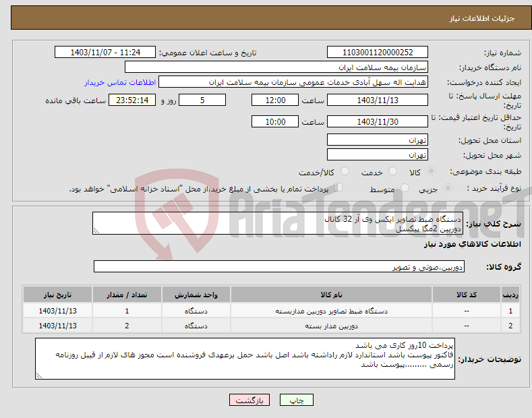Select the جزیی purchase type radio

pyautogui.click(x=448, y=188)
